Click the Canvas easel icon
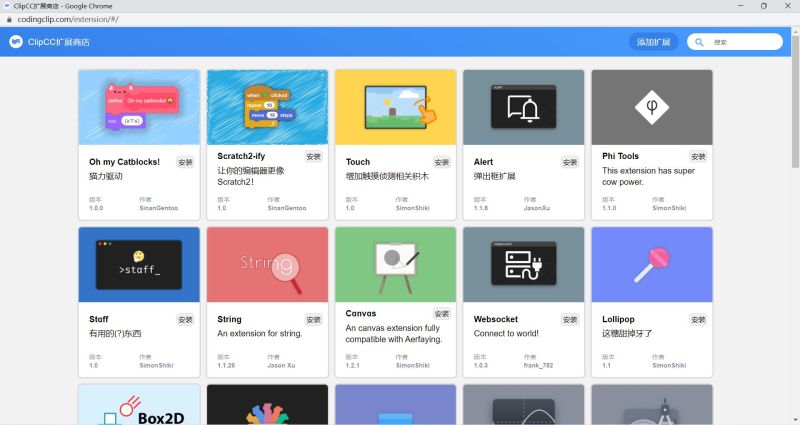The image size is (800, 425). coord(395,264)
